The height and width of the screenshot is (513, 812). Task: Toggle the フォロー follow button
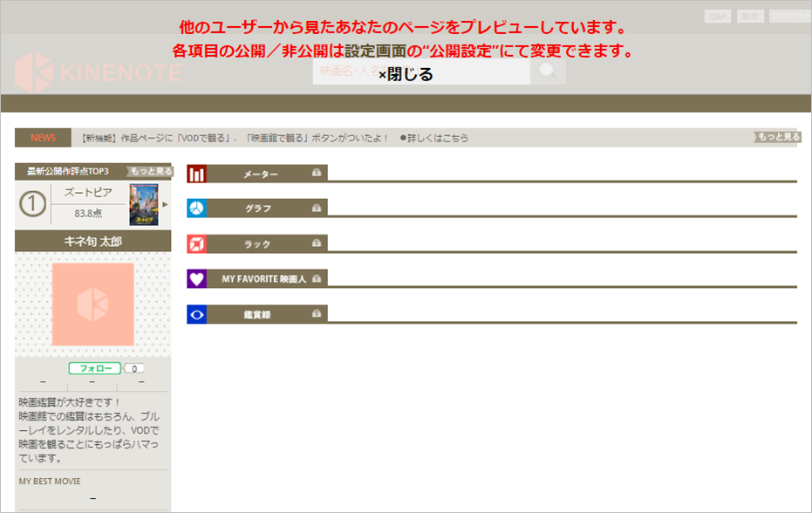click(x=94, y=368)
